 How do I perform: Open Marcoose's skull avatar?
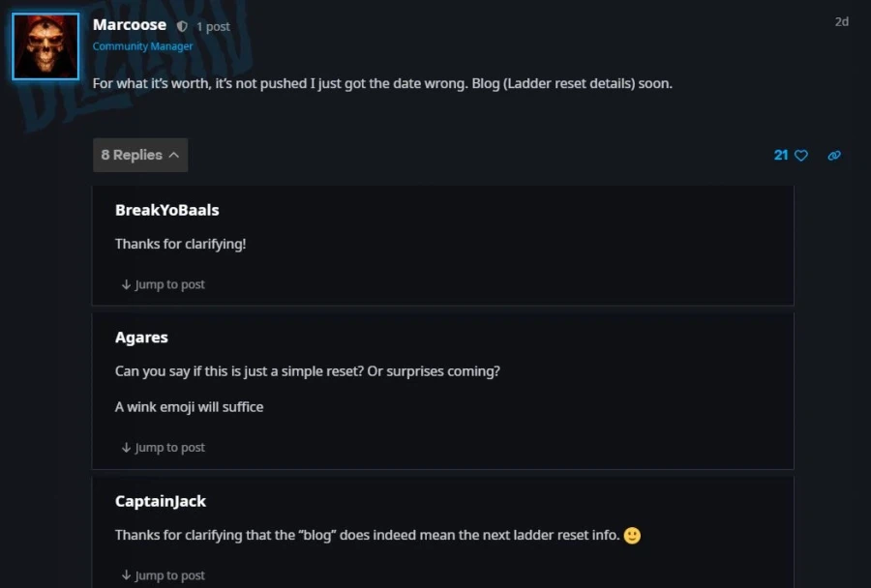[45, 46]
